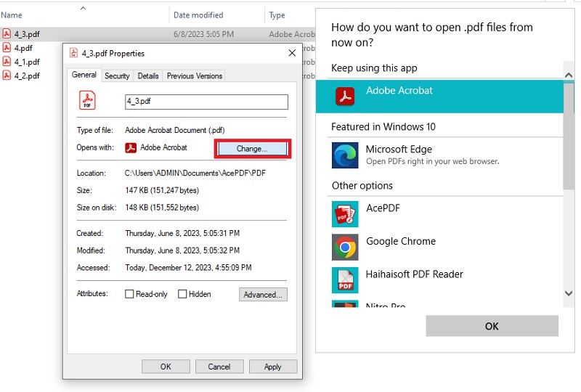Click the Microsoft Edge app icon

click(x=345, y=155)
